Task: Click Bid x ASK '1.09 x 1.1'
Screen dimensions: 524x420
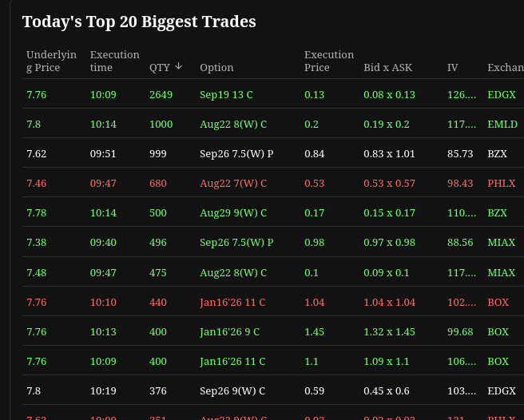Action: tap(387, 362)
